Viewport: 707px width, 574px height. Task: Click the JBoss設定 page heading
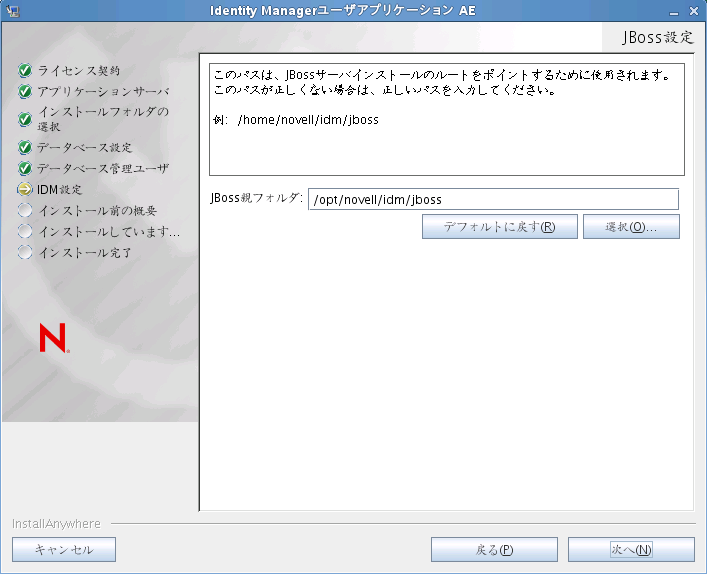[657, 37]
